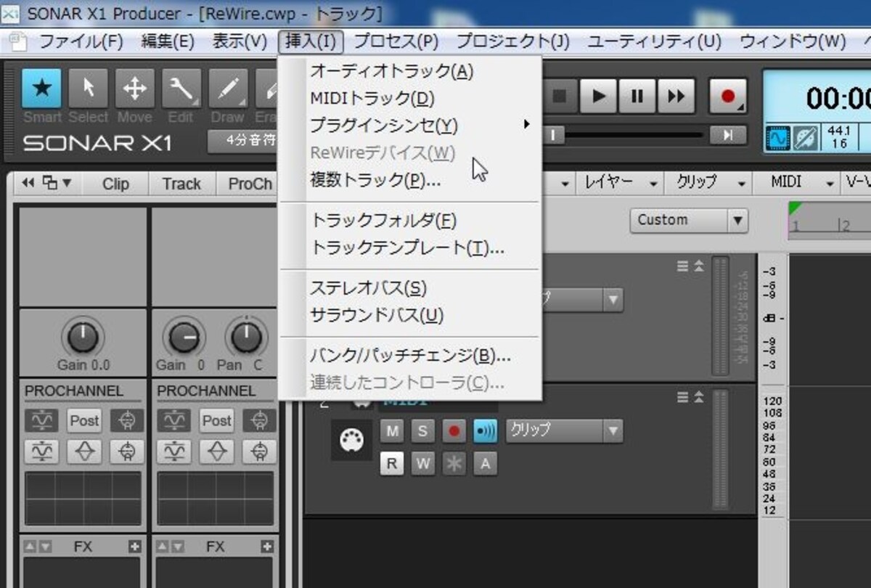Open the menu icon on track 1's strip
Image resolution: width=871 pixels, height=588 pixels.
[683, 266]
